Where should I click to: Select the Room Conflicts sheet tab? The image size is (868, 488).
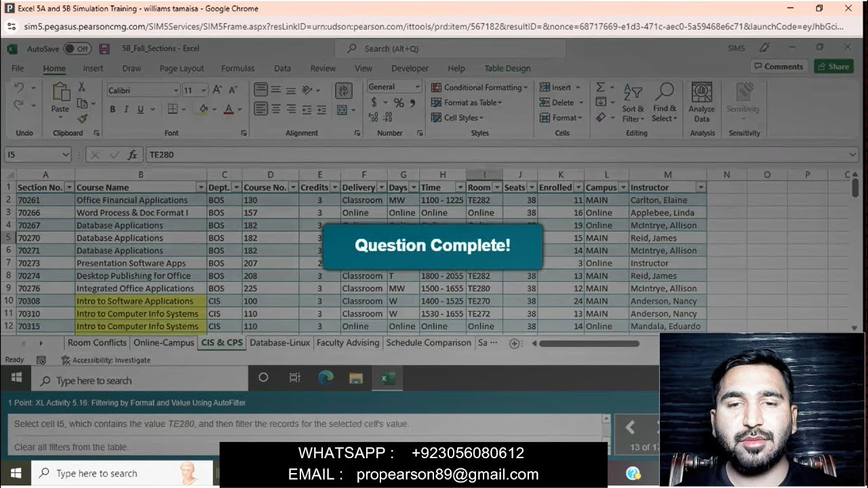pyautogui.click(x=97, y=343)
